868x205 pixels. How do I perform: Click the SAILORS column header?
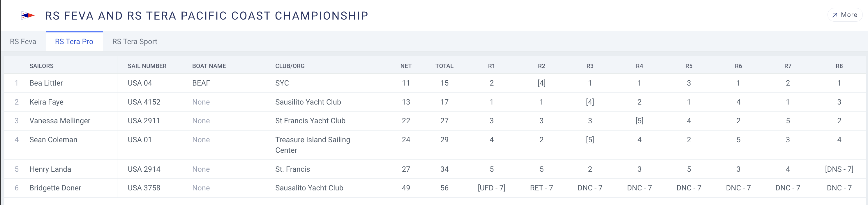(41, 66)
